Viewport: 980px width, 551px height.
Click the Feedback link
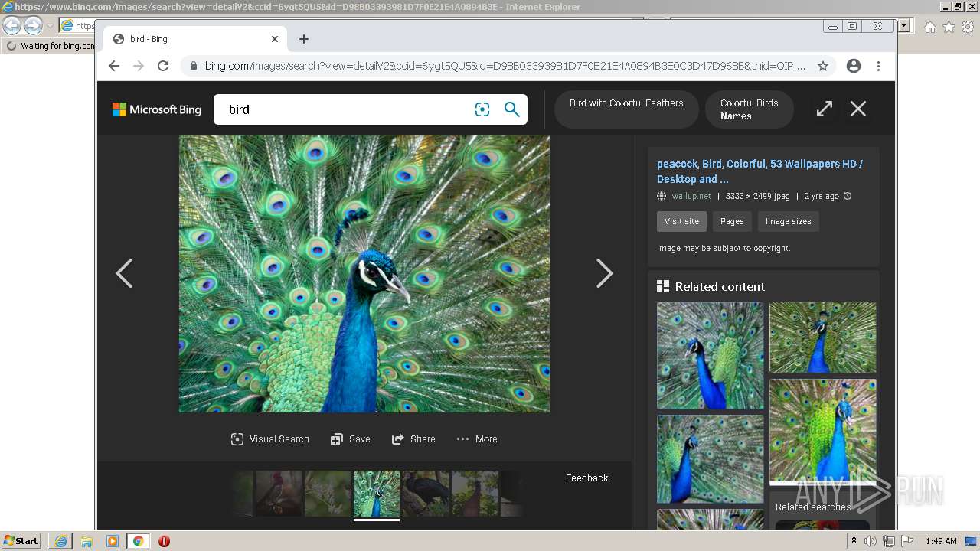point(587,478)
